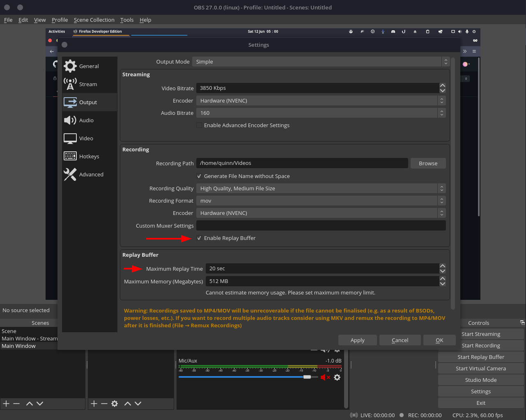Enable Advanced Encoder Settings checkbox
526x420 pixels.
pyautogui.click(x=199, y=126)
